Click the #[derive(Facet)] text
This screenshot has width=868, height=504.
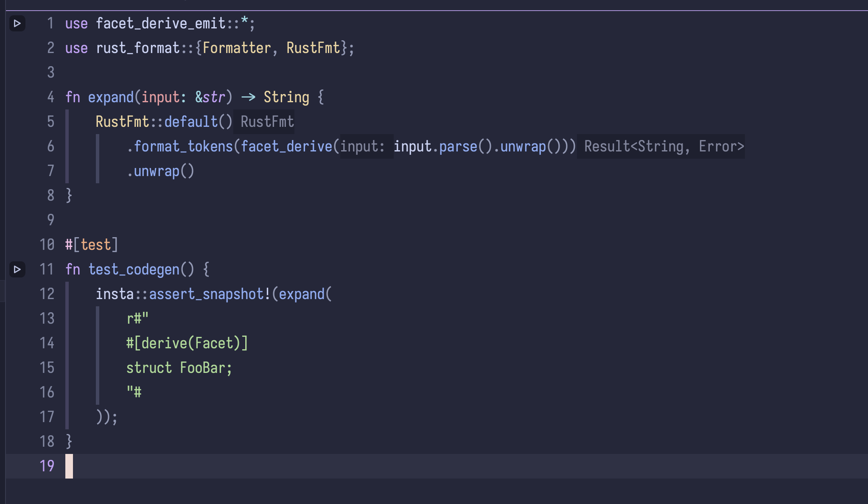click(x=187, y=343)
